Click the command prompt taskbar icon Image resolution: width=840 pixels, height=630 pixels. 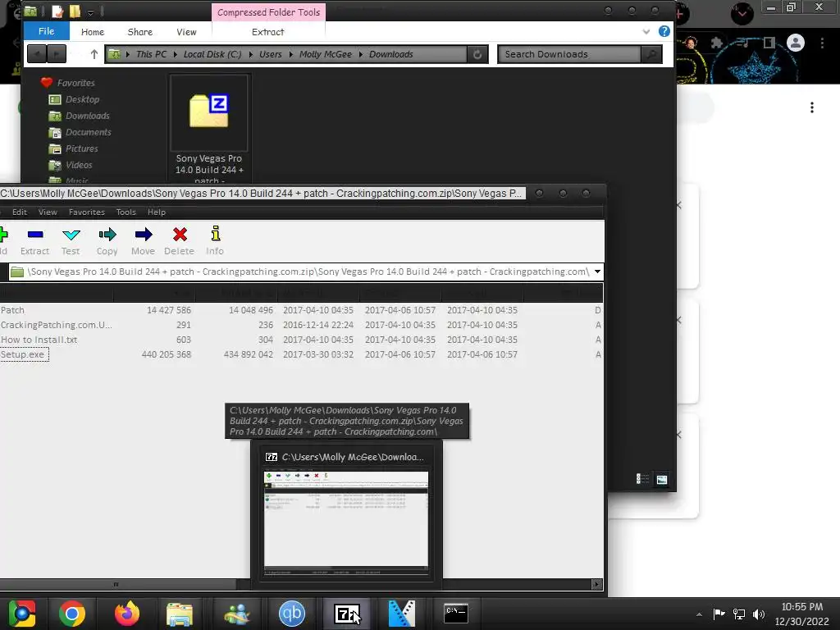pyautogui.click(x=456, y=614)
